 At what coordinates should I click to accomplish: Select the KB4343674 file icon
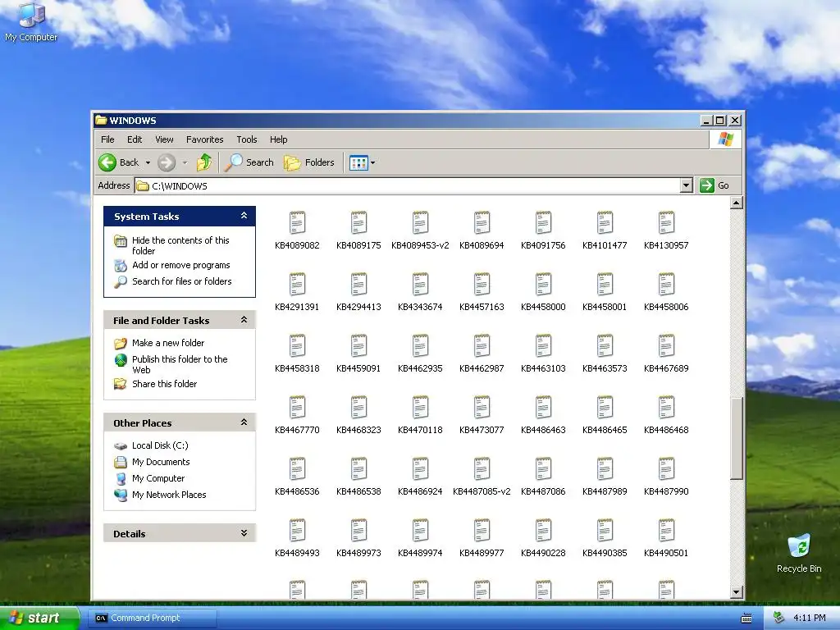pyautogui.click(x=421, y=284)
